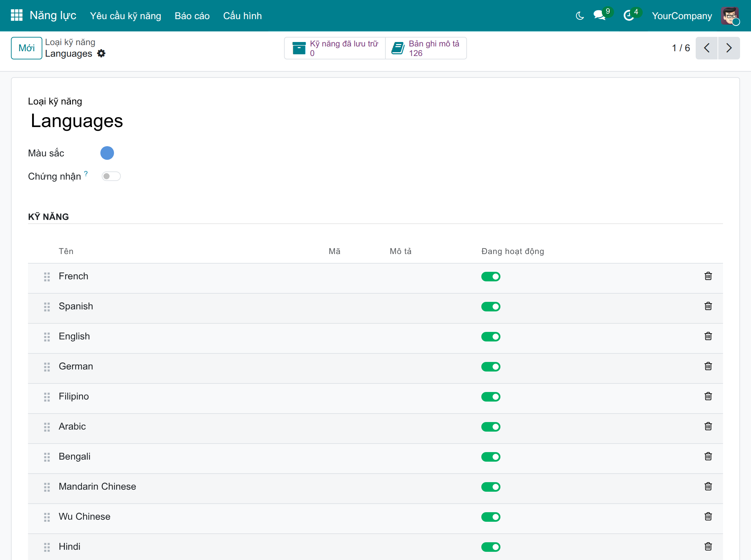Viewport: 751px width, 560px height.
Task: Delete the Filipino skill row
Action: coord(708,396)
